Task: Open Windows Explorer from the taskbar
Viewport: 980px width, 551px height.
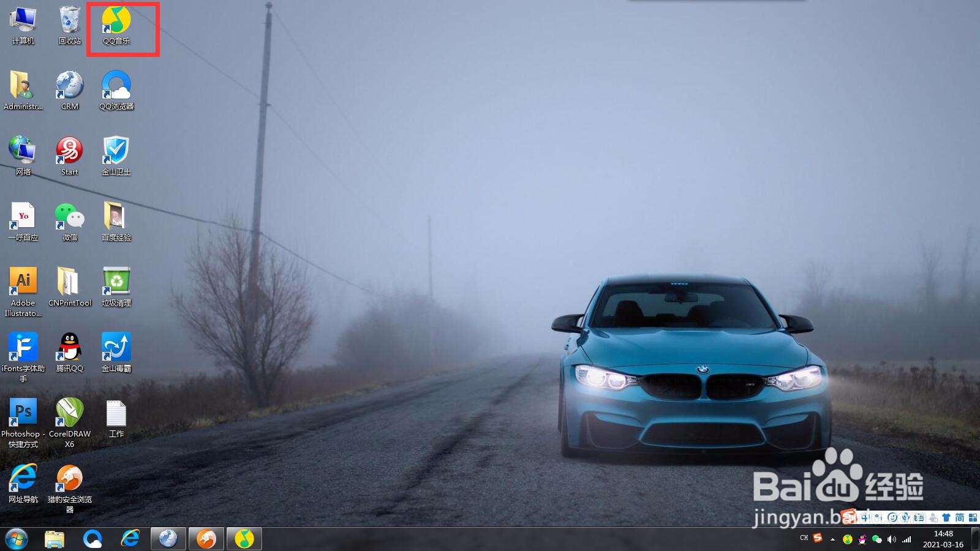Action: pyautogui.click(x=55, y=539)
